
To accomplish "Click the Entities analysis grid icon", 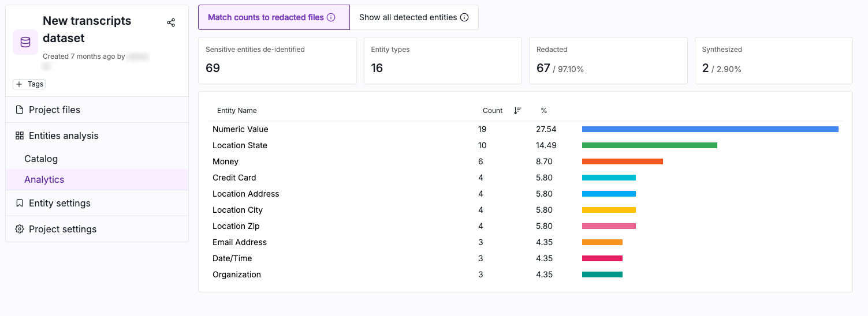I will pos(20,136).
